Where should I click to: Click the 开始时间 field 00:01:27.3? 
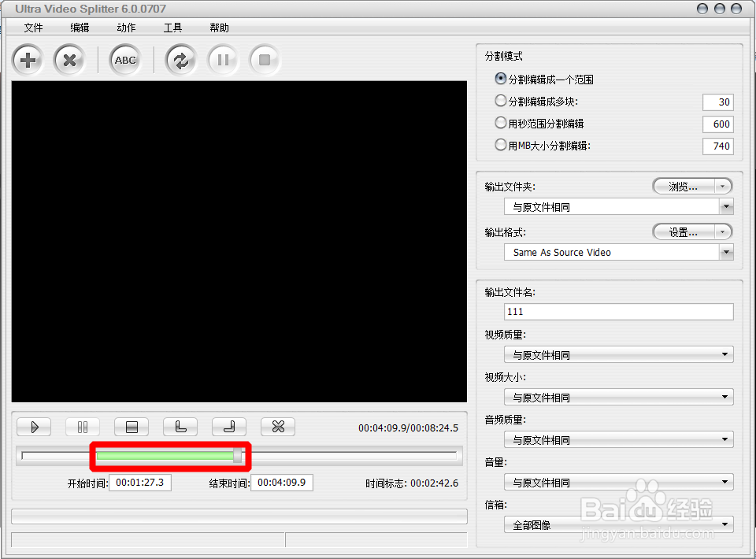coord(140,483)
